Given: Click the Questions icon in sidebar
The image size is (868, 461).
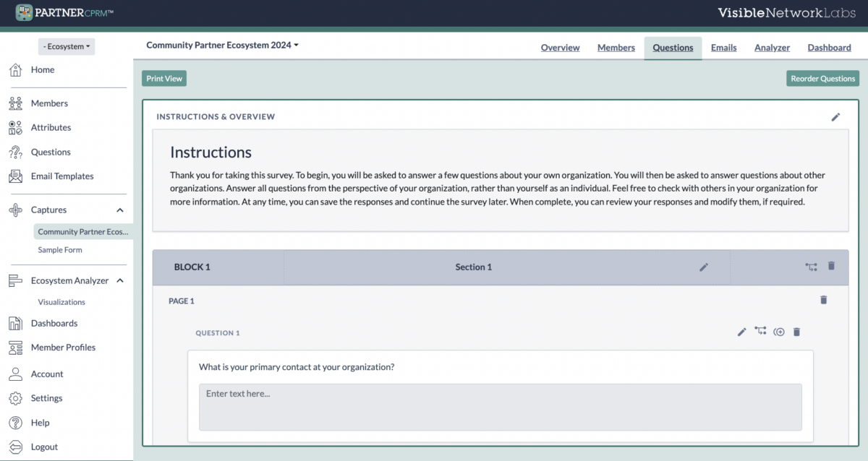Looking at the screenshot, I should tap(15, 152).
